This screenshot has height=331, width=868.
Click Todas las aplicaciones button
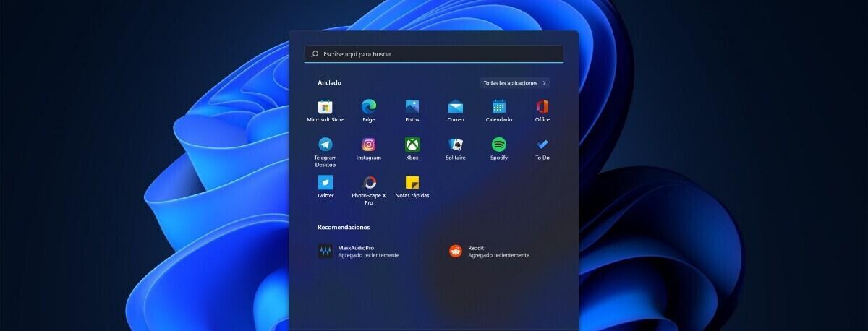click(515, 83)
